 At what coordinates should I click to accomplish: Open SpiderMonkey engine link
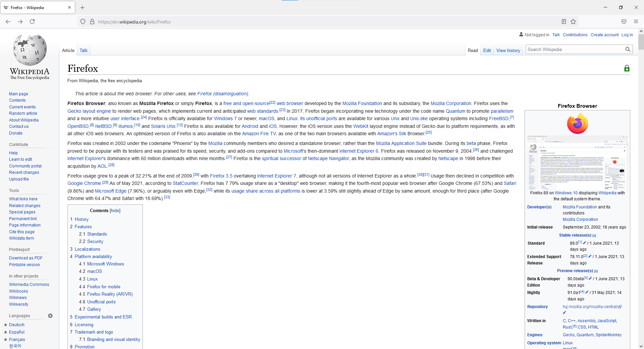(x=609, y=335)
